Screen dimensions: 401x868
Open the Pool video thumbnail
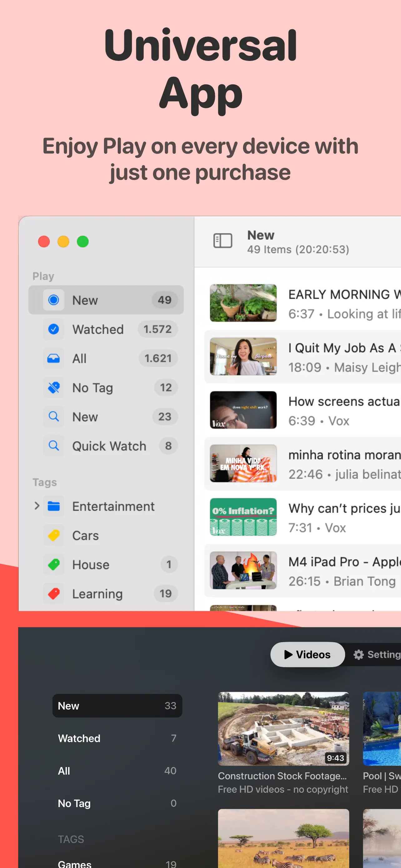(382, 729)
